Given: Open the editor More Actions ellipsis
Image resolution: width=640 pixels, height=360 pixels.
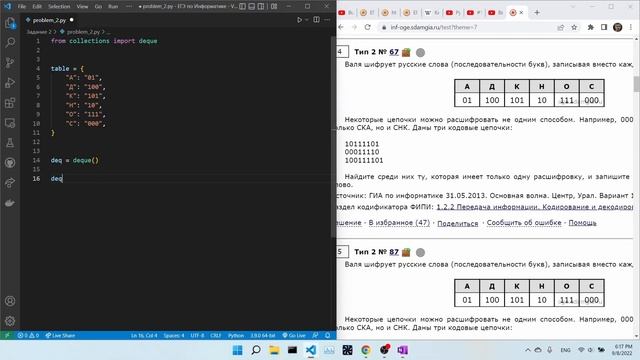Looking at the screenshot, I should click(x=327, y=20).
